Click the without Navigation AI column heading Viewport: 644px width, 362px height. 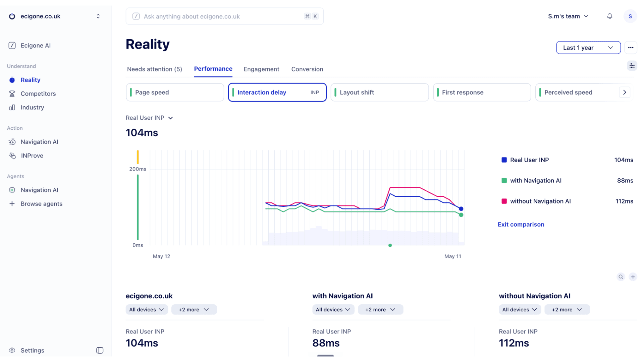tap(534, 296)
